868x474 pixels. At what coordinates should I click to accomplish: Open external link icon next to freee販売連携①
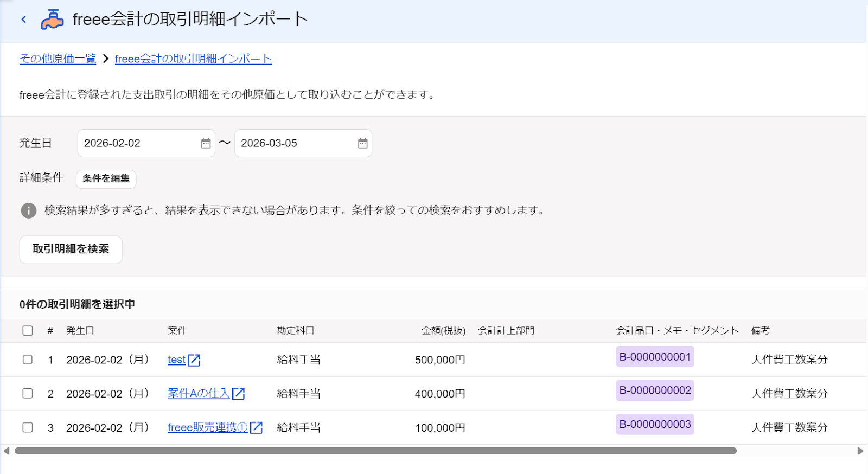point(256,428)
